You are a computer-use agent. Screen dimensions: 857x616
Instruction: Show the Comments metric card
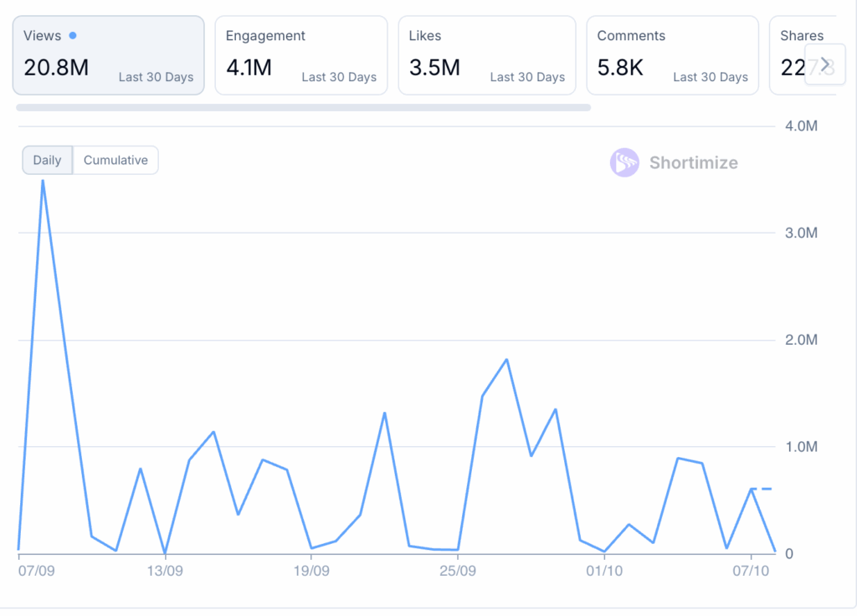click(672, 55)
